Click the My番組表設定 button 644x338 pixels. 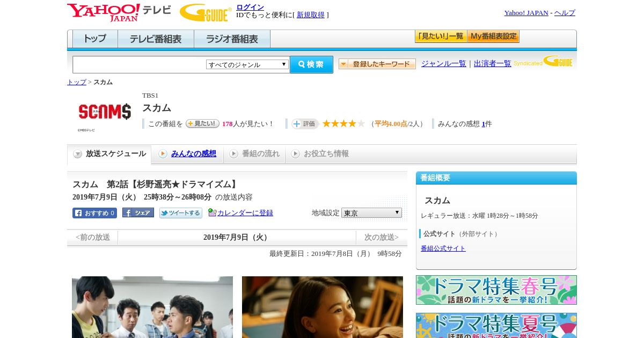493,36
